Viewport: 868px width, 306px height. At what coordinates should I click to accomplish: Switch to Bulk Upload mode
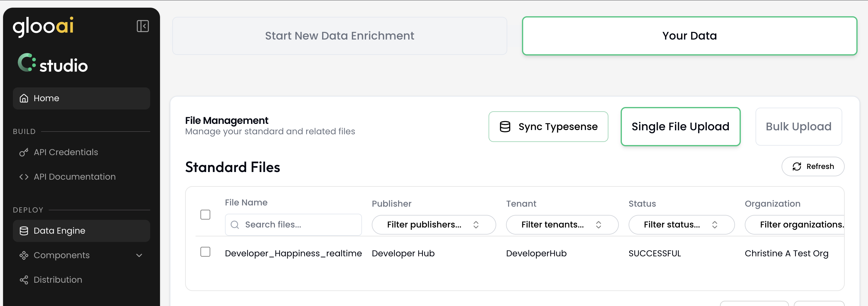click(x=798, y=127)
